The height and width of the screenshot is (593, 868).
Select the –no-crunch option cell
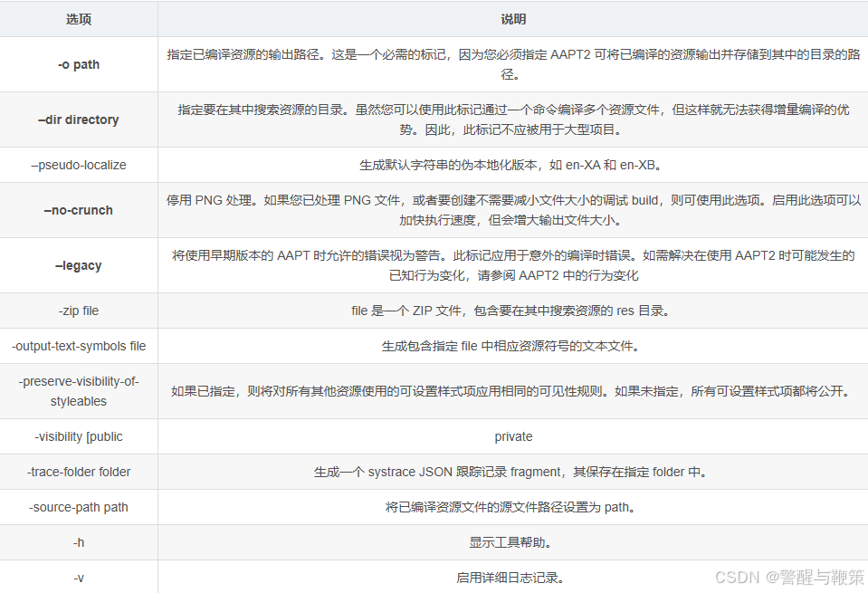pyautogui.click(x=79, y=210)
